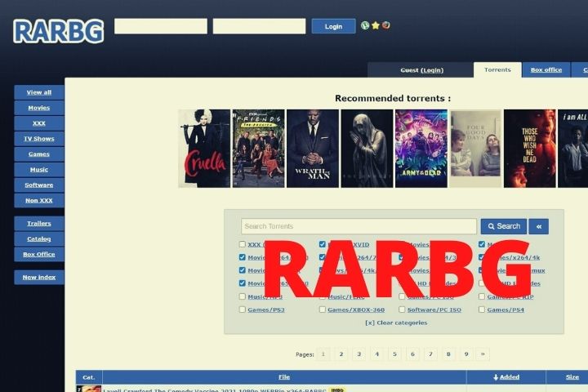This screenshot has height=392, width=588.
Task: Go to next pages with » button
Action: point(483,354)
